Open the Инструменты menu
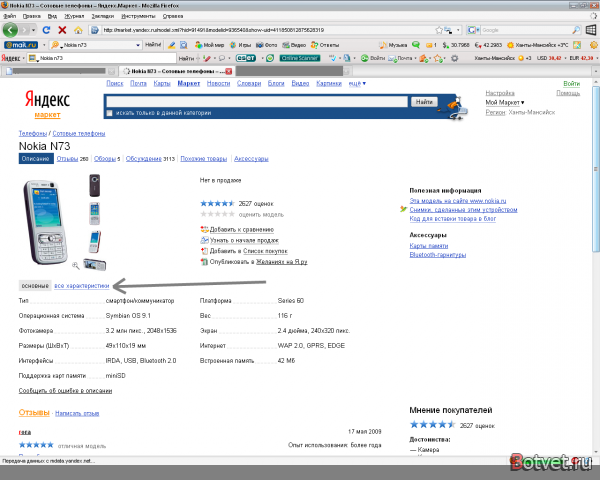Screen dimensions: 600x480 (x=138, y=16)
